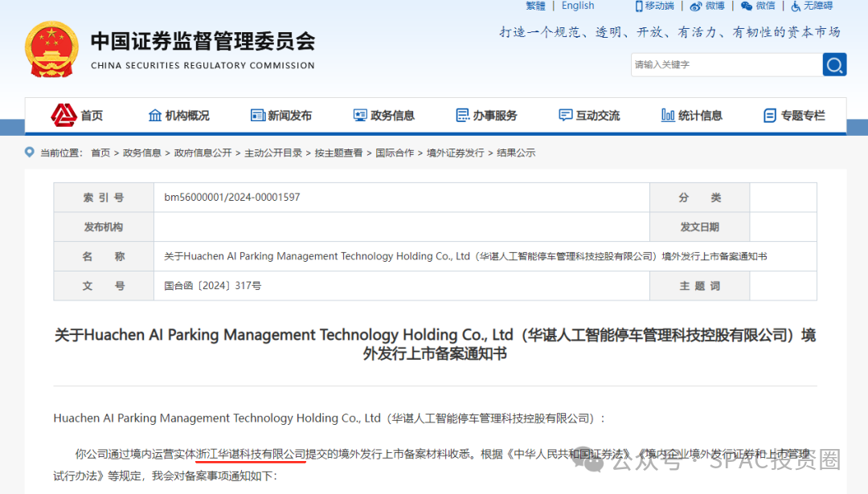Click index number bm56000001/2024-00001597
This screenshot has height=494, width=868.
click(x=232, y=197)
